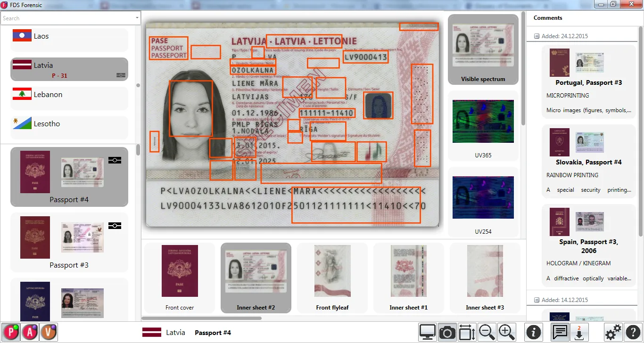644x343 pixels.
Task: Open settings with the gears icon
Action: (613, 333)
